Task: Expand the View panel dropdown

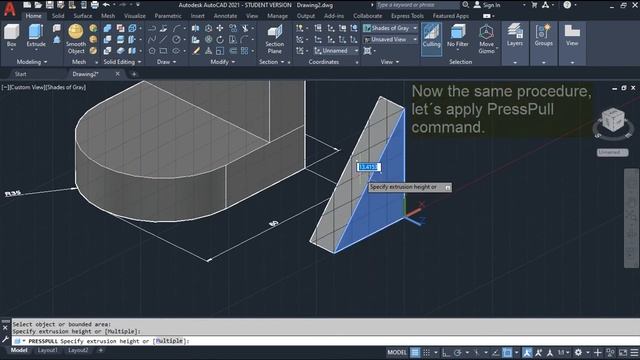Action: 390,62
